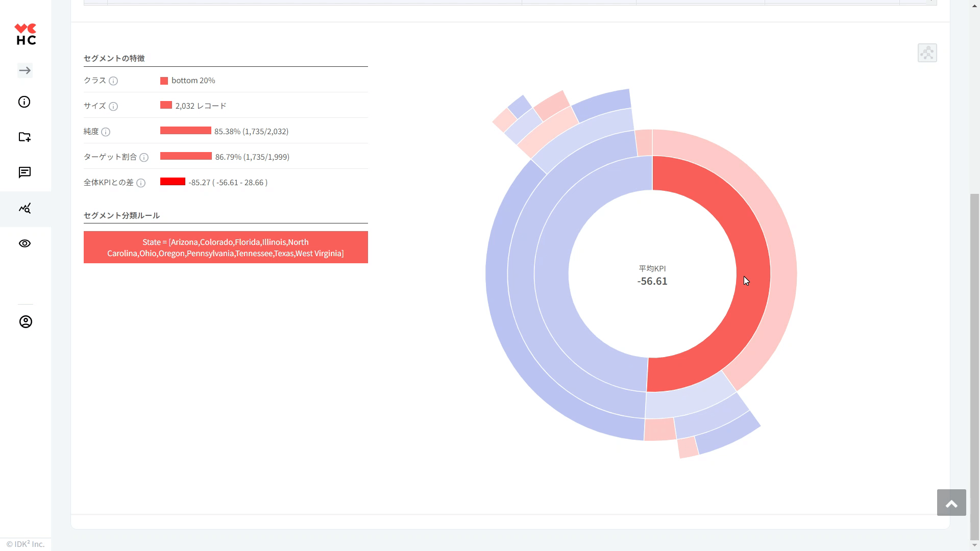Click info icon next to サイズ
The width and height of the screenshot is (980, 551).
tap(113, 107)
